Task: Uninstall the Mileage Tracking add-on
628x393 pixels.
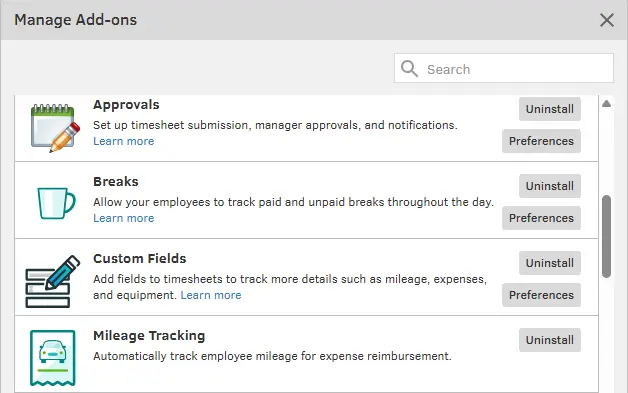Action: 550,340
